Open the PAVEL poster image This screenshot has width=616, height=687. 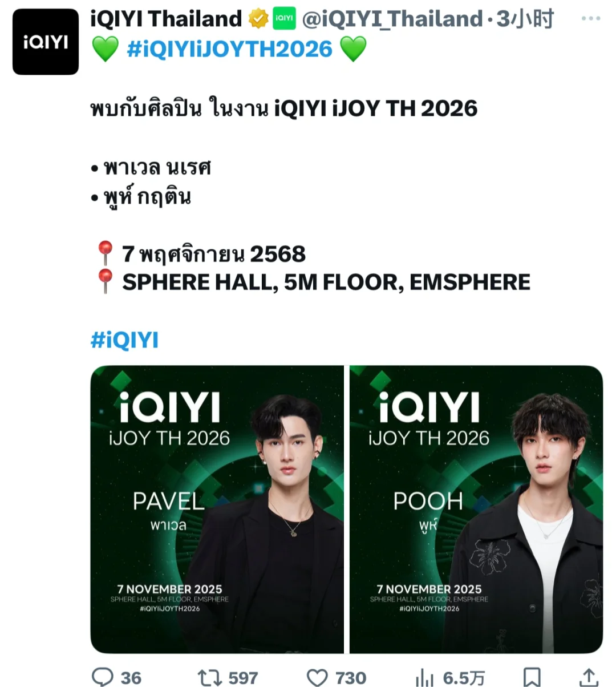(217, 509)
